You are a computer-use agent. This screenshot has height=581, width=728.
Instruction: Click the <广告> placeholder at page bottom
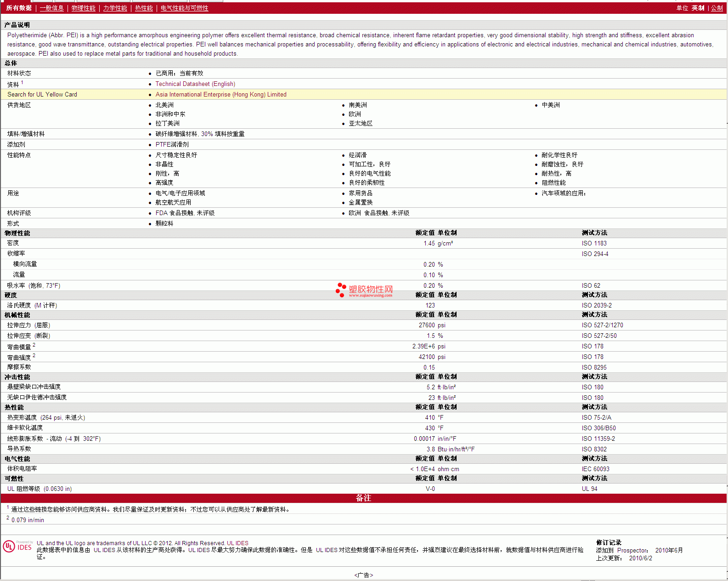364,575
